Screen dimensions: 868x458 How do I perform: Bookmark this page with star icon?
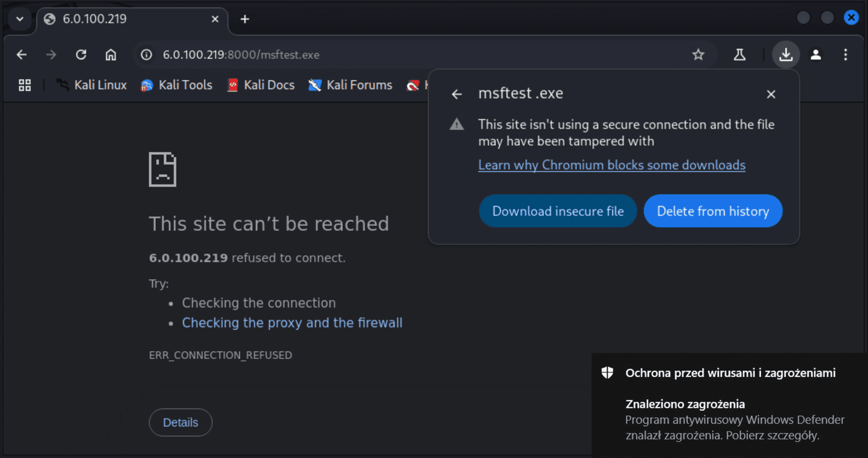pyautogui.click(x=698, y=55)
